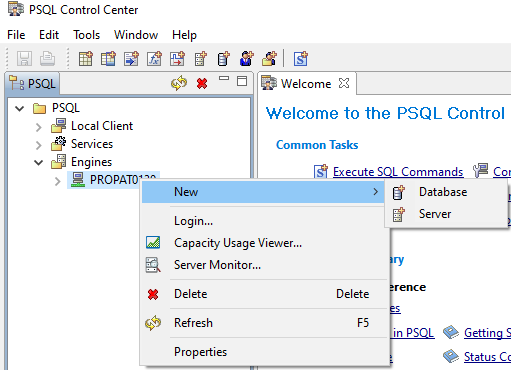Click the New User-Defined Function fx icon
The image size is (511, 370).
pos(154,59)
